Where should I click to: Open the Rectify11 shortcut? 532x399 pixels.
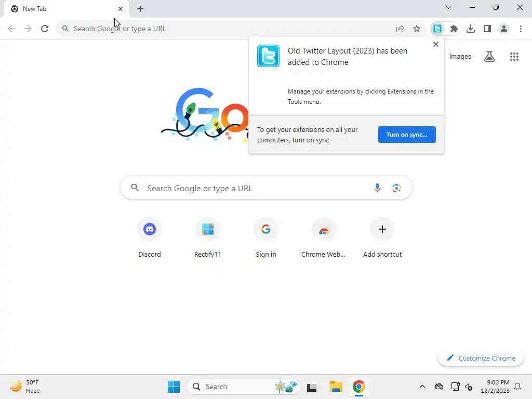click(208, 237)
